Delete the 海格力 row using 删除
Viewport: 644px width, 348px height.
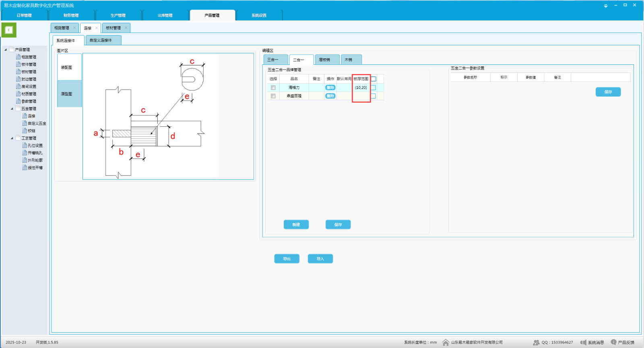click(330, 88)
